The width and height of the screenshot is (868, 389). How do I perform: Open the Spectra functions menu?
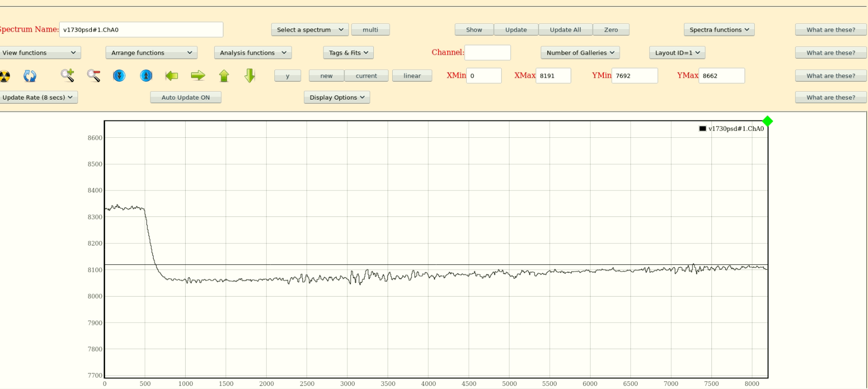pyautogui.click(x=719, y=30)
